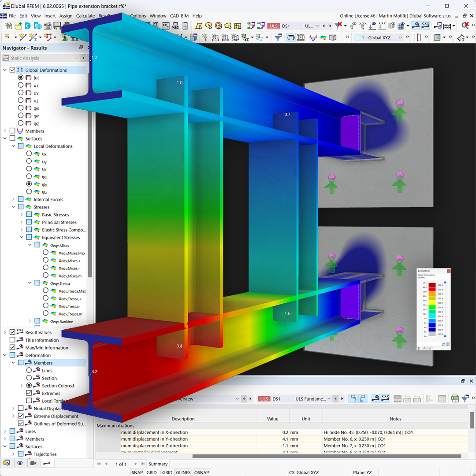Click the surface results color-map icon
This screenshot has height=476, width=476.
point(323,37)
